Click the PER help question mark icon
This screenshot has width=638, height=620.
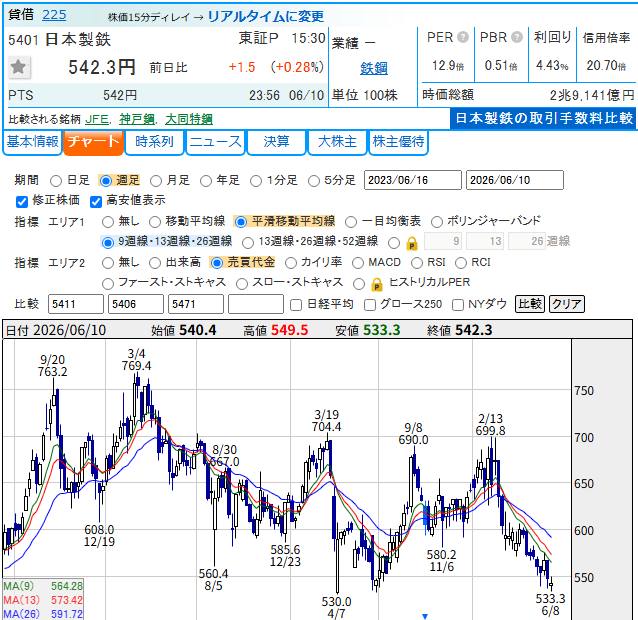click(463, 37)
